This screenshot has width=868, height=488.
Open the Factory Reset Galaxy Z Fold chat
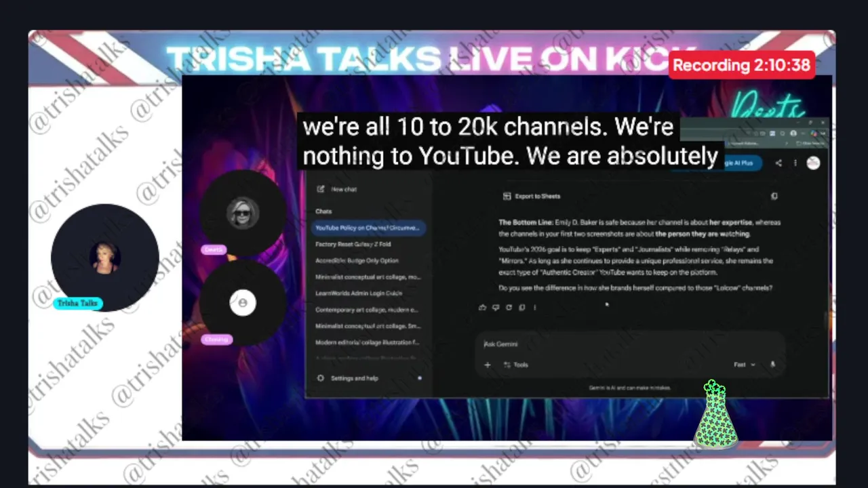[353, 244]
